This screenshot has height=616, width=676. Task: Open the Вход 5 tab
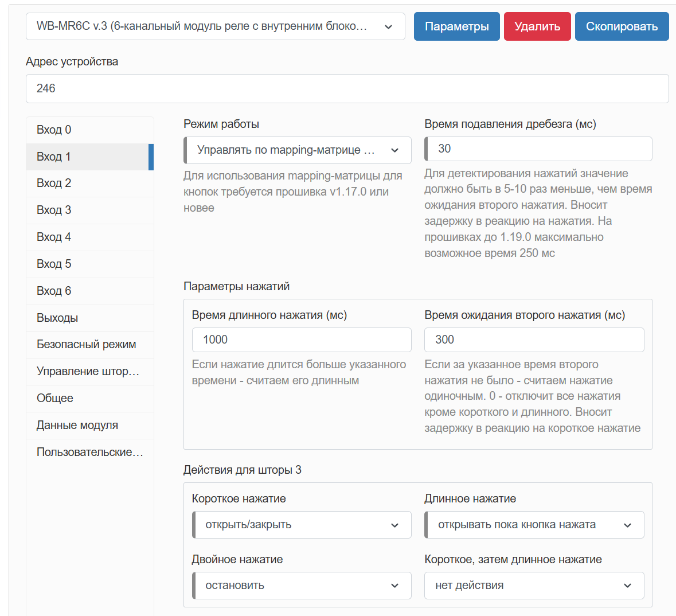coord(89,264)
